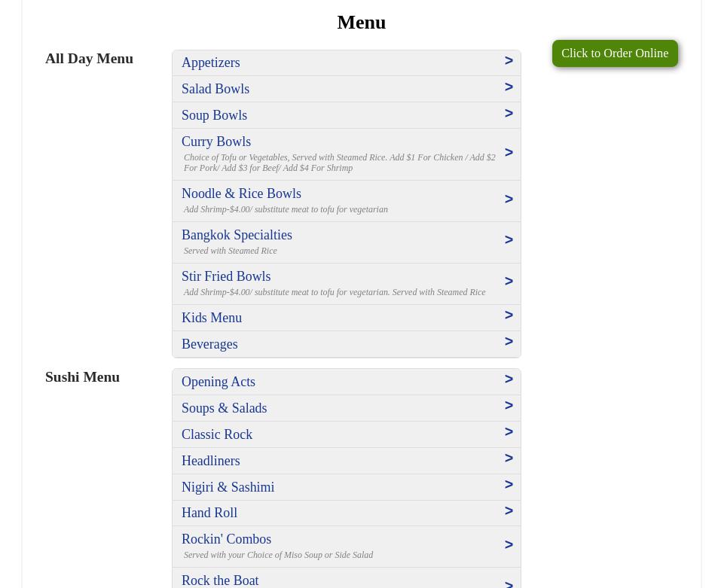This screenshot has width=712, height=588.
Task: Expand Opening Acts with its arrow icon
Action: coord(509,379)
